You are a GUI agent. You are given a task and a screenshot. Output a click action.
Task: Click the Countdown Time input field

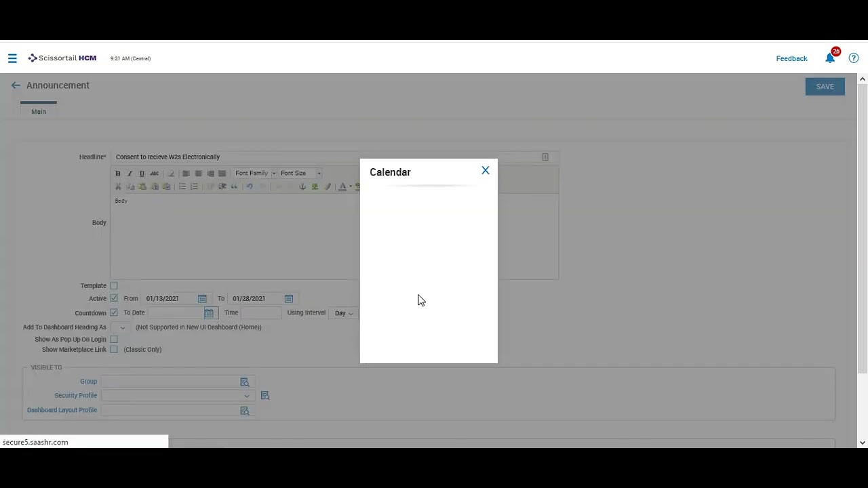[x=261, y=313]
